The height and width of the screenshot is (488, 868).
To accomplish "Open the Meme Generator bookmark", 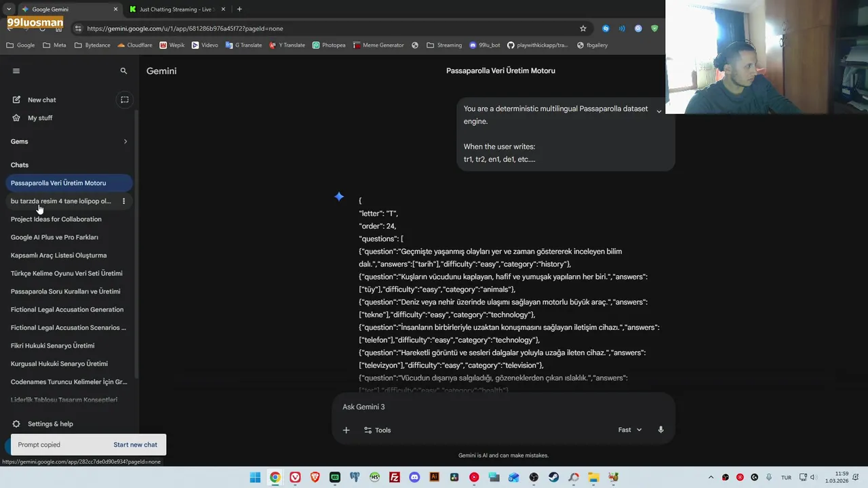I will 378,45.
